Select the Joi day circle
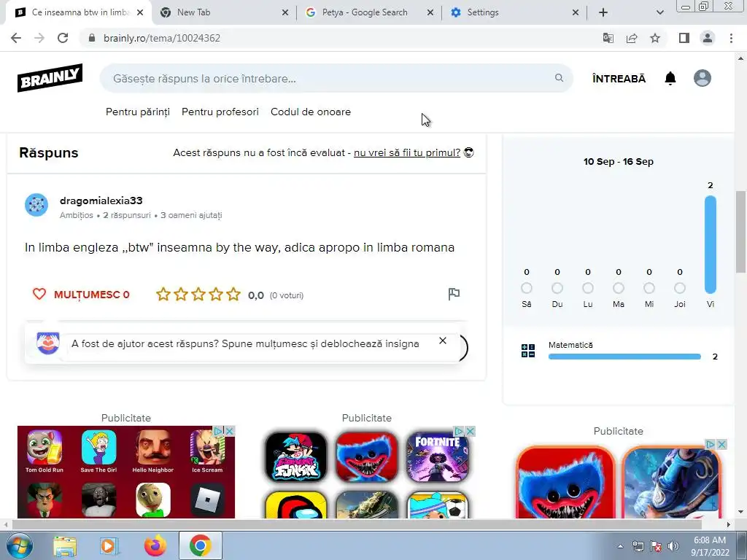747x560 pixels. click(x=680, y=288)
